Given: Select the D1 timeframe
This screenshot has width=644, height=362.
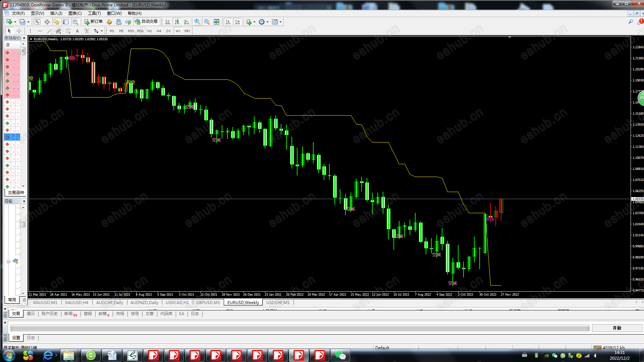Looking at the screenshot, I should tap(168, 31).
